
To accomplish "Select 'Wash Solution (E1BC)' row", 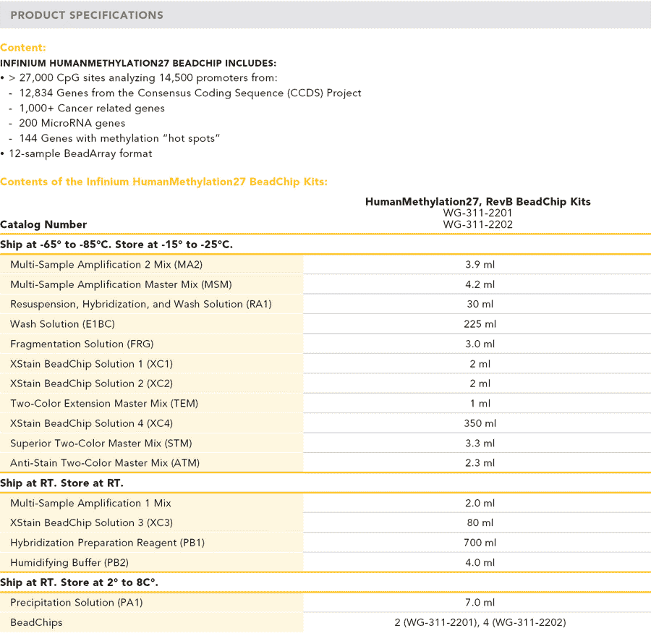I will (x=325, y=324).
